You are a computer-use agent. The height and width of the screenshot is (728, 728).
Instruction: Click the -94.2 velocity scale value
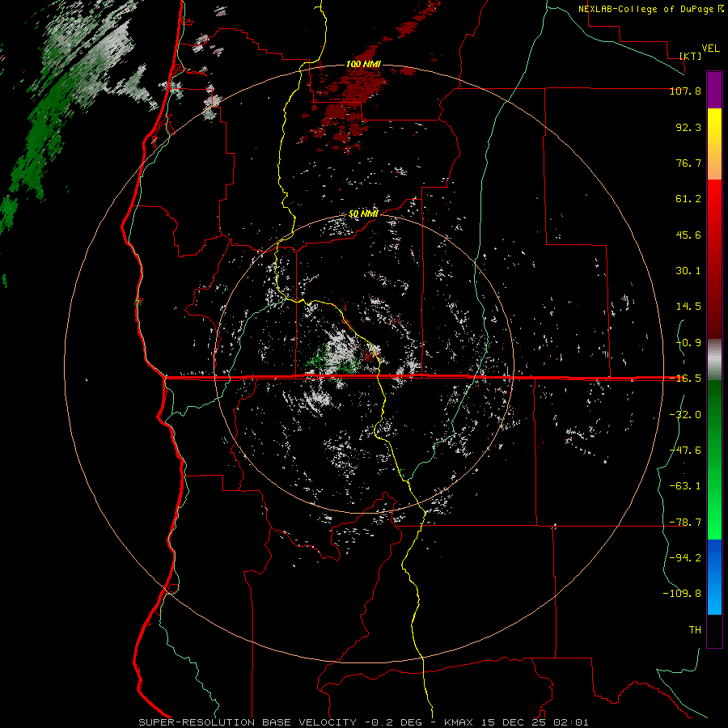click(685, 558)
